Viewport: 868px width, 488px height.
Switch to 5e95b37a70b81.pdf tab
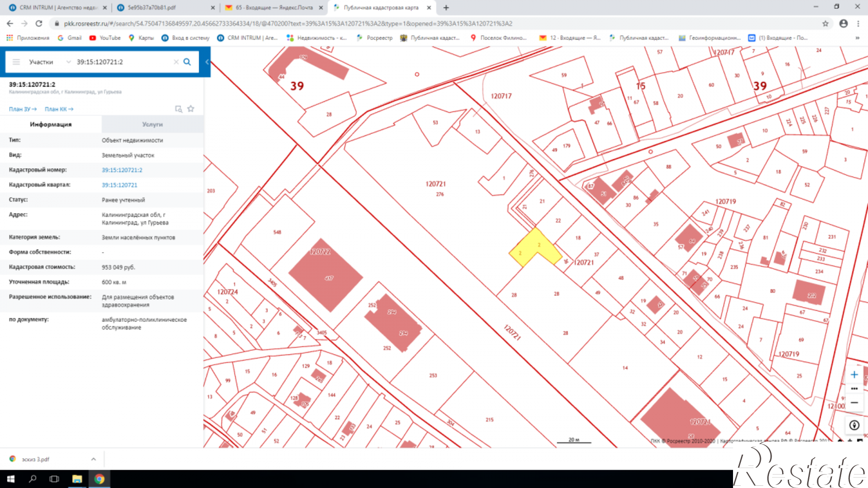pyautogui.click(x=165, y=7)
